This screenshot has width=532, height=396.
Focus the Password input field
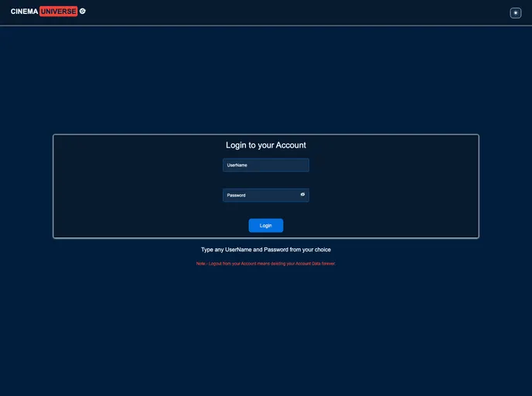pos(260,195)
